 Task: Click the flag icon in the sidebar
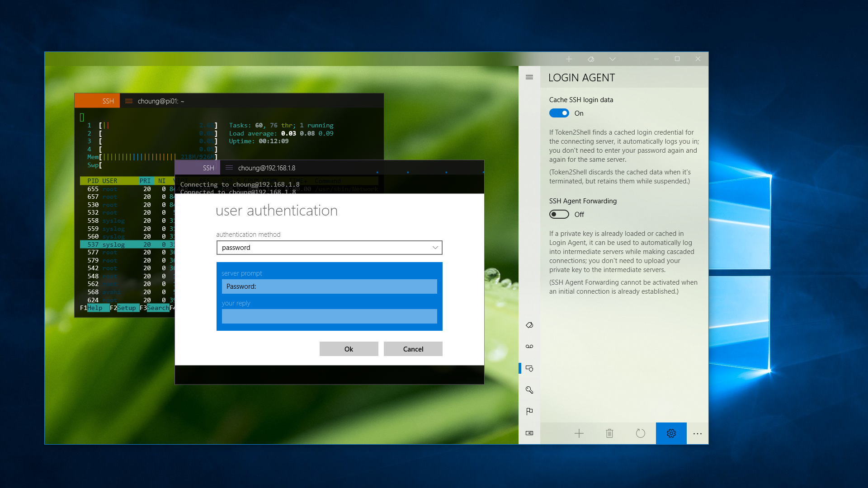(x=529, y=411)
